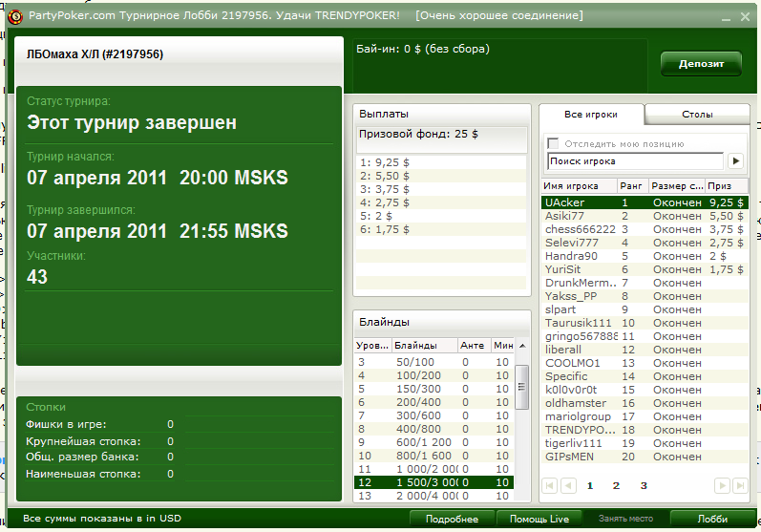Select player tigerliv111 row
This screenshot has width=761, height=532.
coord(645,443)
